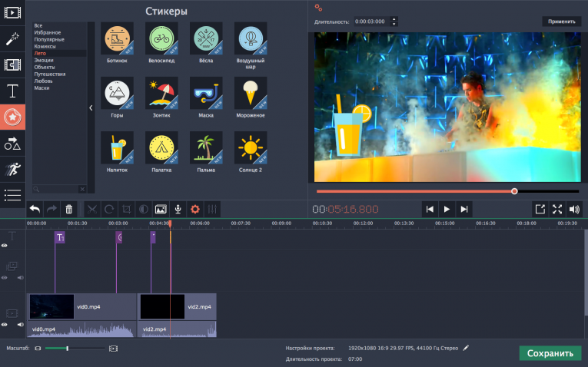Click the Сохранить button
This screenshot has height=367, width=588.
pos(550,354)
